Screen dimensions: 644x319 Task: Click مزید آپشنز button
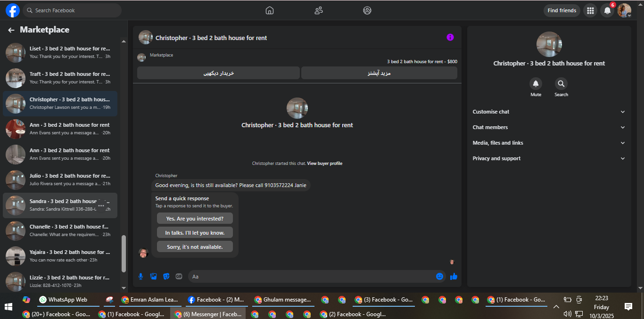click(379, 73)
